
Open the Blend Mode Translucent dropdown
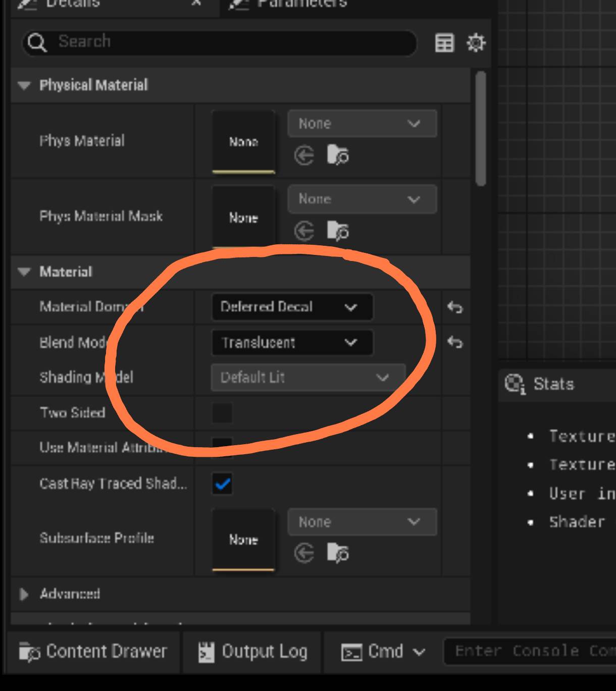(292, 343)
